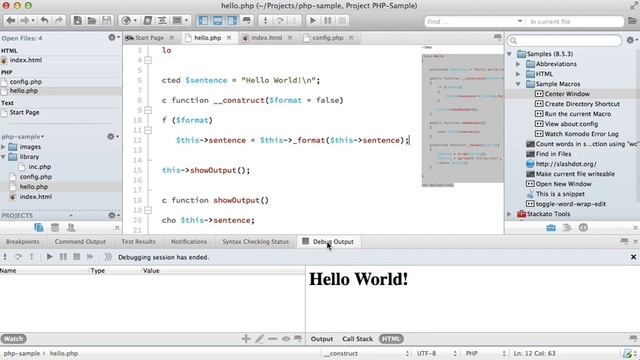Show toolbox tab icon in right pane

point(551,227)
